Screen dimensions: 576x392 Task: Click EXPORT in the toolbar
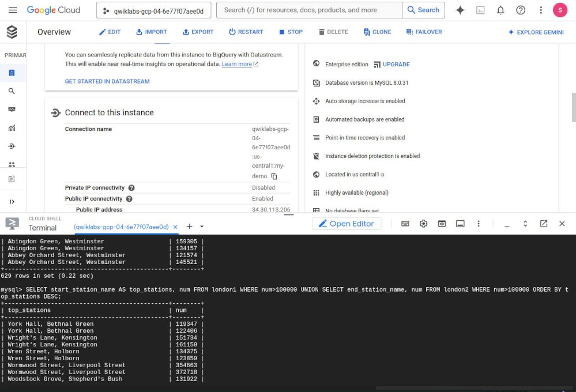click(198, 32)
